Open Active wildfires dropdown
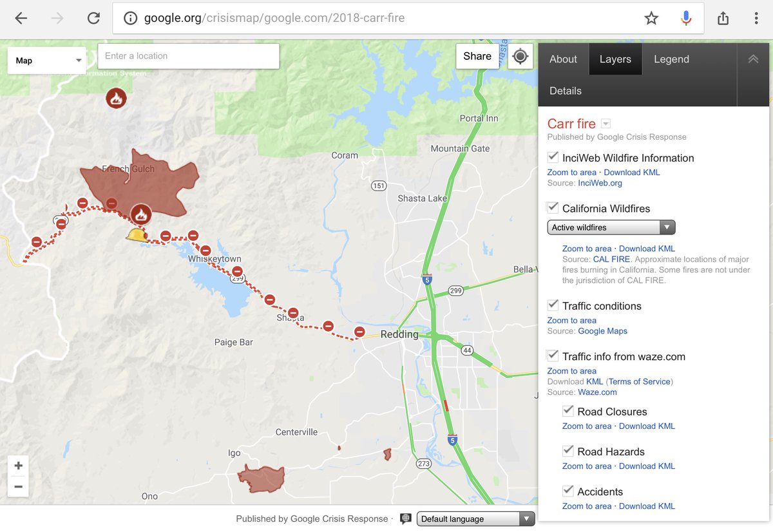This screenshot has height=532, width=773. click(x=611, y=227)
